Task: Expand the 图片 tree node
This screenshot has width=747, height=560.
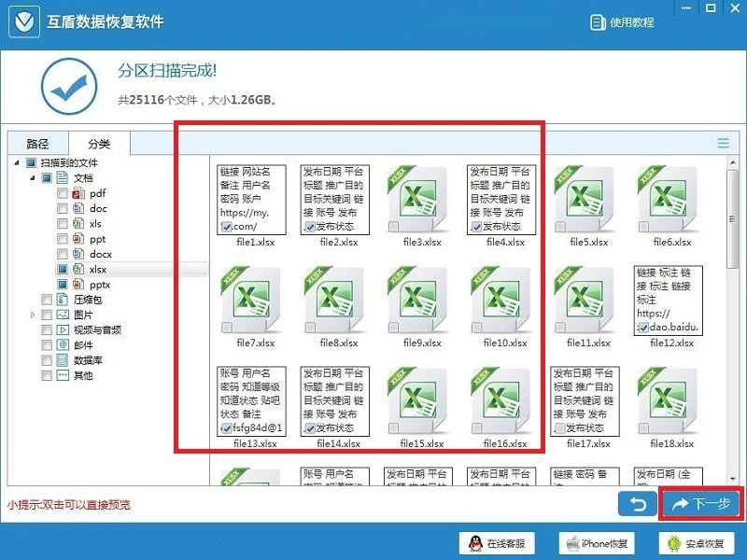Action: (x=33, y=315)
